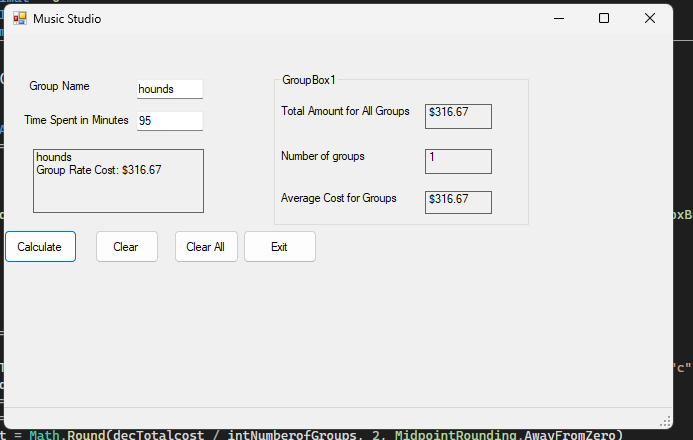This screenshot has width=693, height=440.
Task: Click the Total Amount for All Groups label
Action: (345, 111)
